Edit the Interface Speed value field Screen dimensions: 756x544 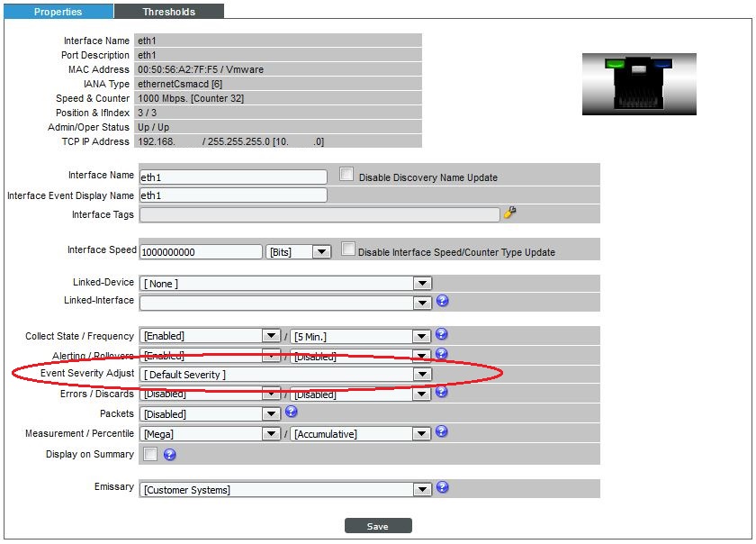click(201, 252)
